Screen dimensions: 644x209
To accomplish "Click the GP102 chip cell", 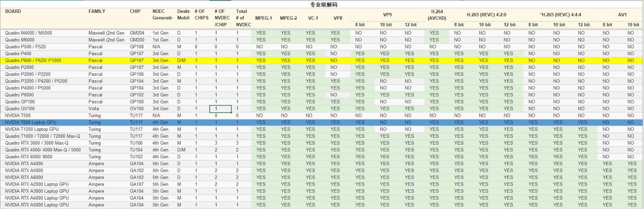I will click(x=137, y=95).
